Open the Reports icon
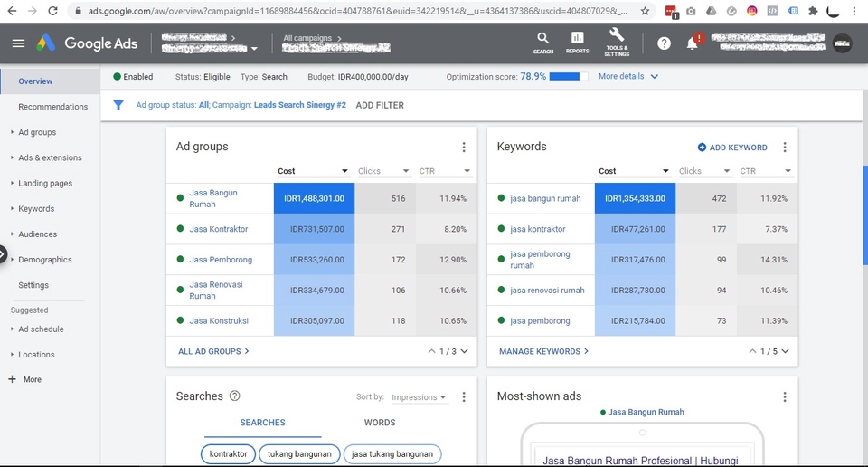The width and height of the screenshot is (868, 467). (577, 43)
